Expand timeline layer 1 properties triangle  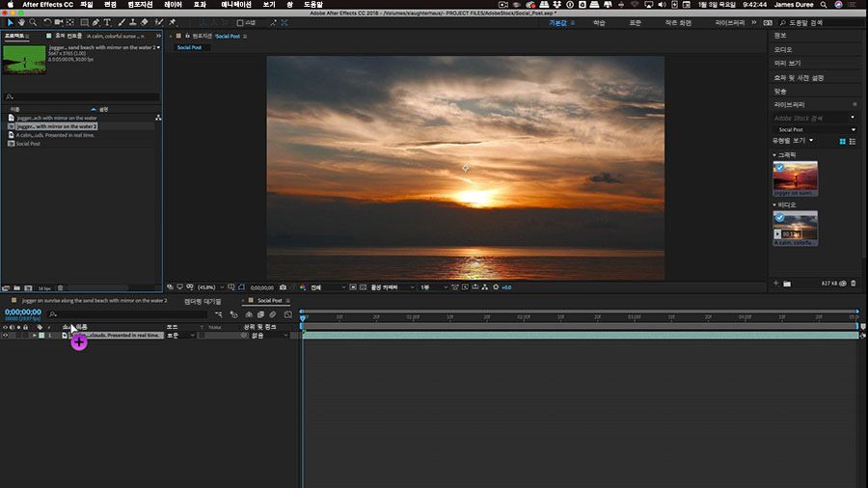pos(35,336)
